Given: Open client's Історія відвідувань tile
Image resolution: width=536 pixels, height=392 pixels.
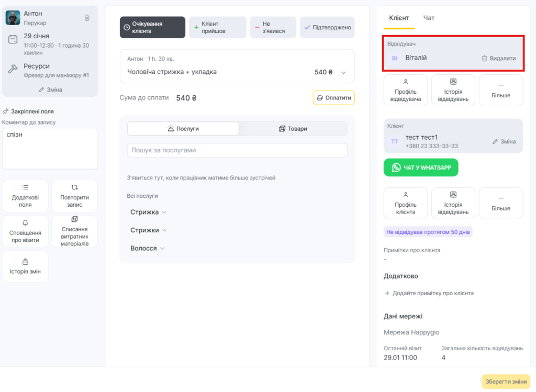Looking at the screenshot, I should coord(453,203).
